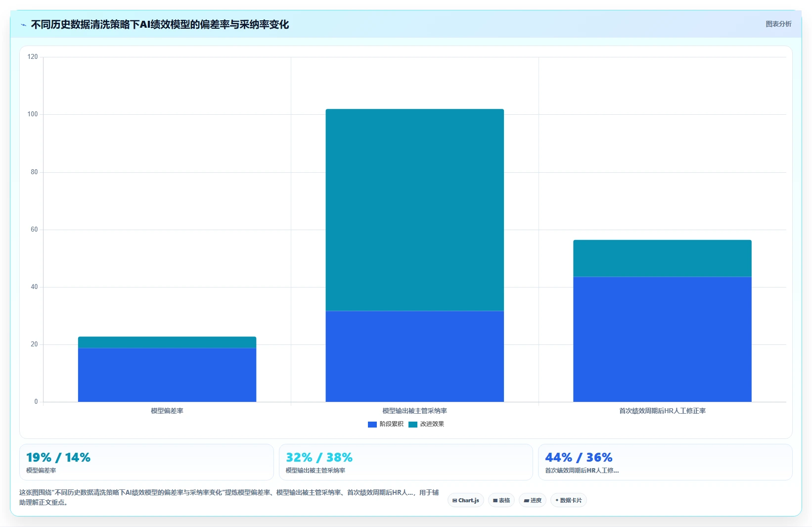Image resolution: width=812 pixels, height=527 pixels.
Task: Click the teal segment of the HR人工修正率 bar
Action: tap(662, 258)
